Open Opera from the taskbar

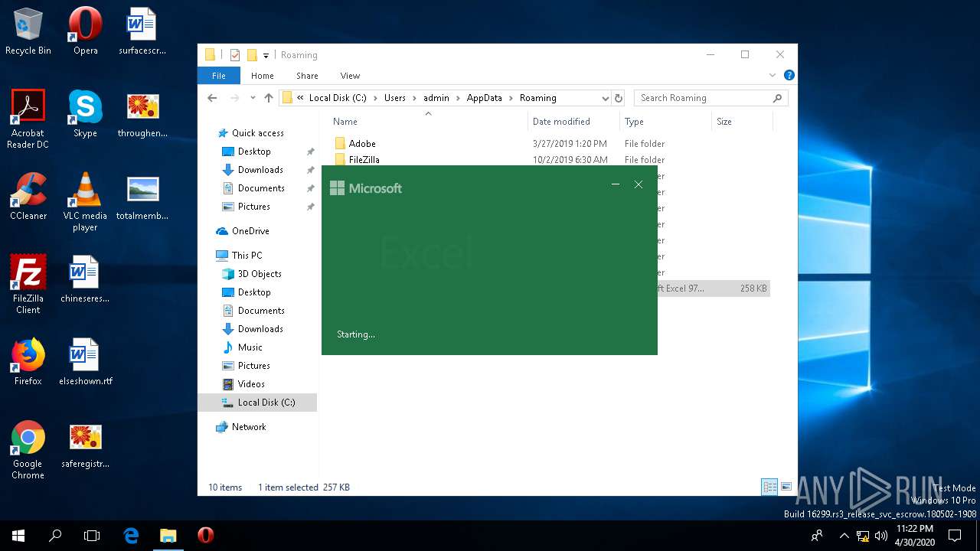(x=205, y=536)
